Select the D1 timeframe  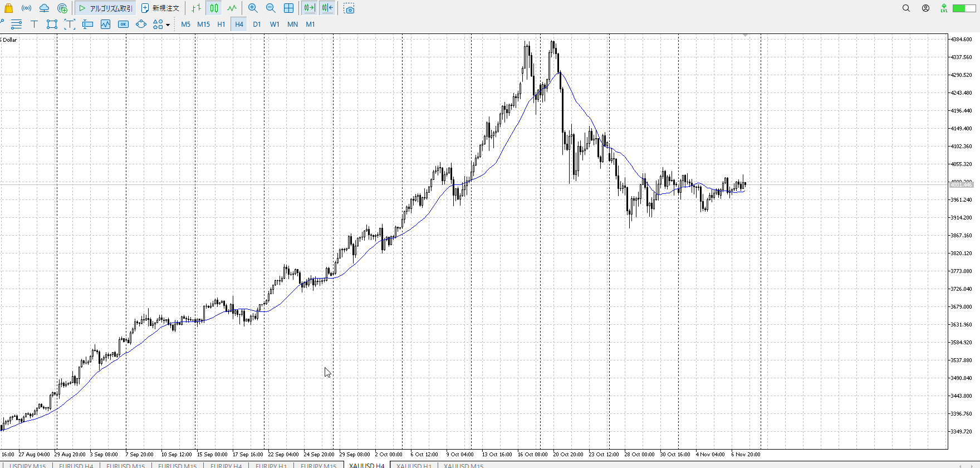(x=257, y=24)
